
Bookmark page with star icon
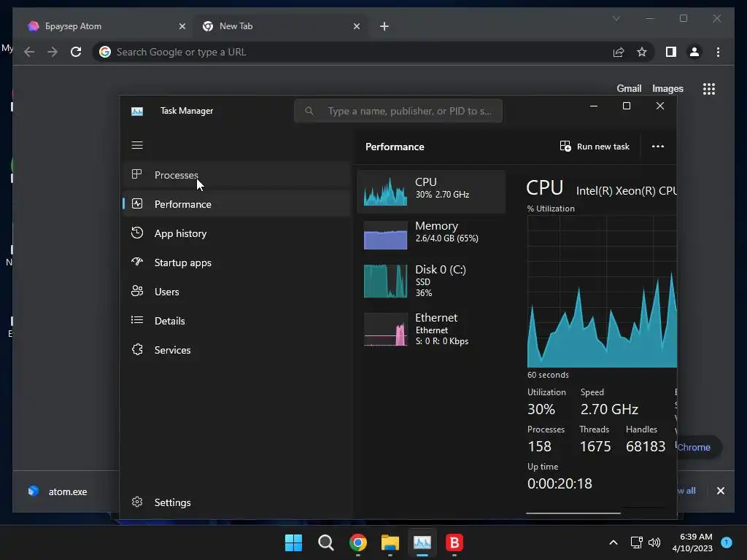642,52
